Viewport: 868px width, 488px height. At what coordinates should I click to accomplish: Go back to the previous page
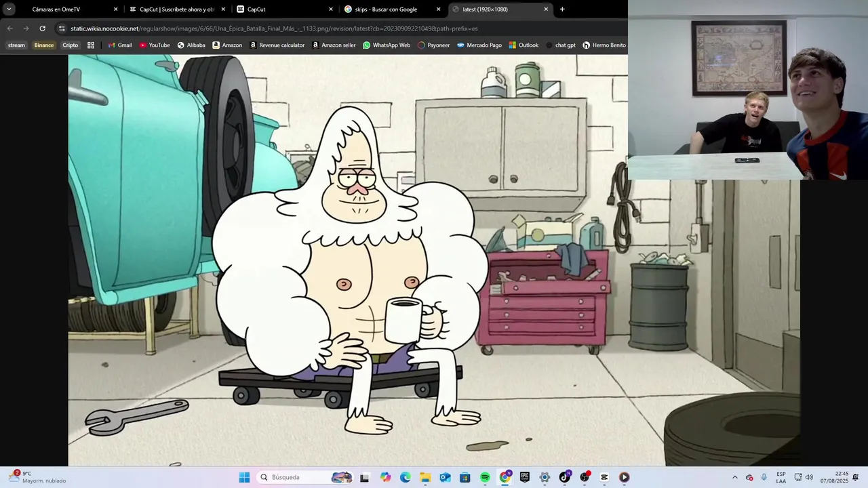click(x=9, y=28)
